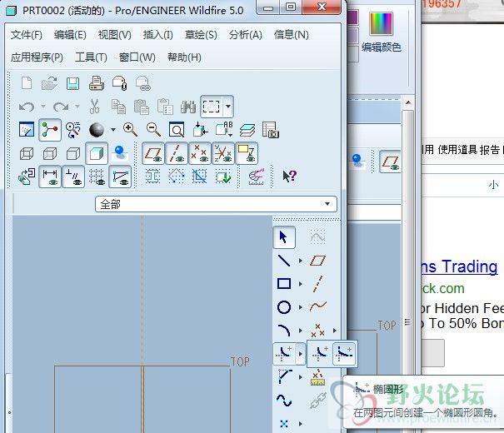Click the vertical scrollbar thumb in background window
Viewport: 504px width, 433px height.
408,322
